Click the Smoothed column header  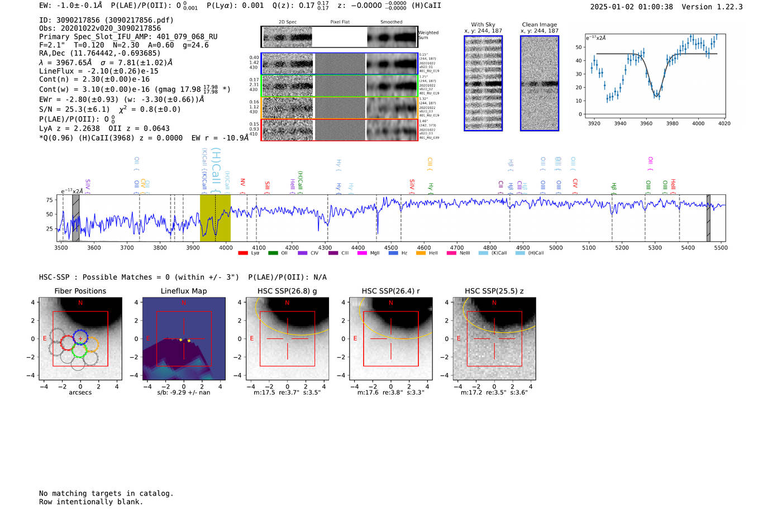coord(392,22)
